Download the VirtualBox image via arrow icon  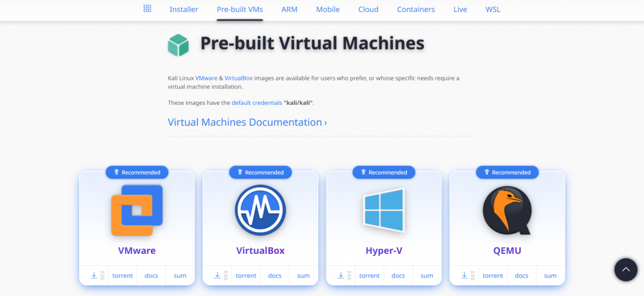217,275
